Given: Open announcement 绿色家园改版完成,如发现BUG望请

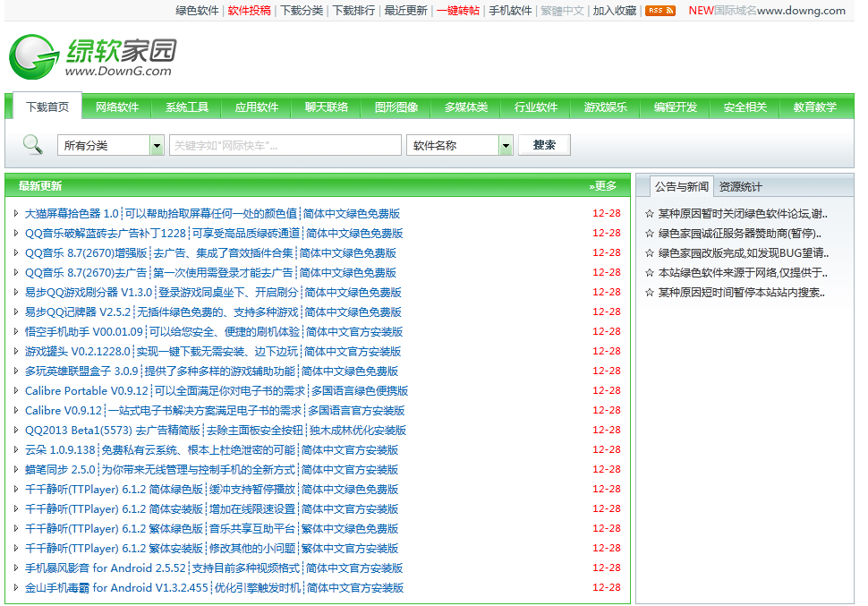Looking at the screenshot, I should click(x=744, y=253).
